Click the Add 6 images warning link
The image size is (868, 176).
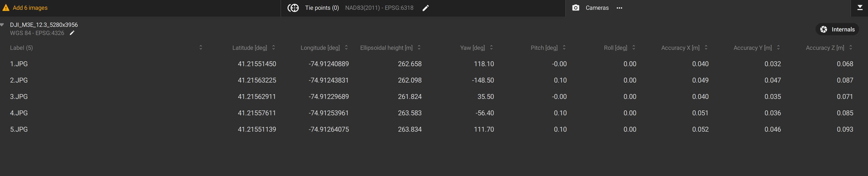coord(30,8)
